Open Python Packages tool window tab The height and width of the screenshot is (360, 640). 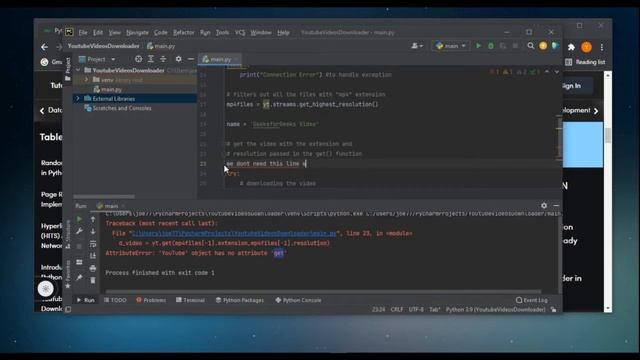pos(240,300)
